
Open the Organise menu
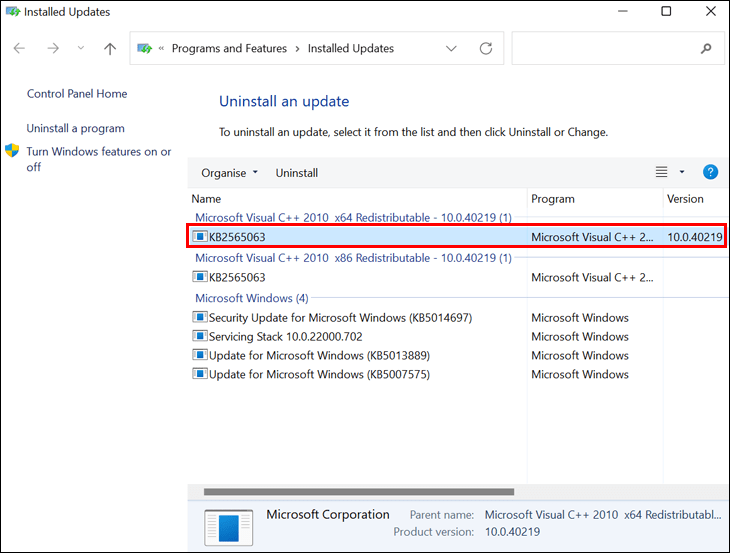pos(229,173)
